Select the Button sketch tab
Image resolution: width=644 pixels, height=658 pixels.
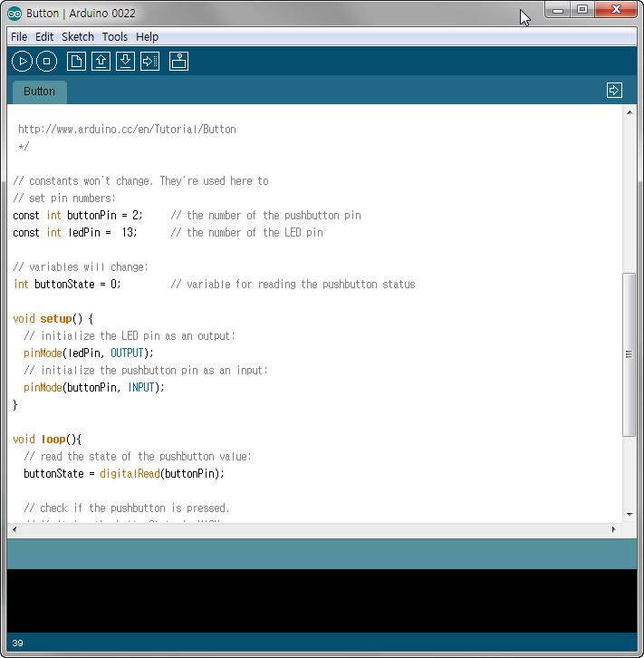point(40,92)
